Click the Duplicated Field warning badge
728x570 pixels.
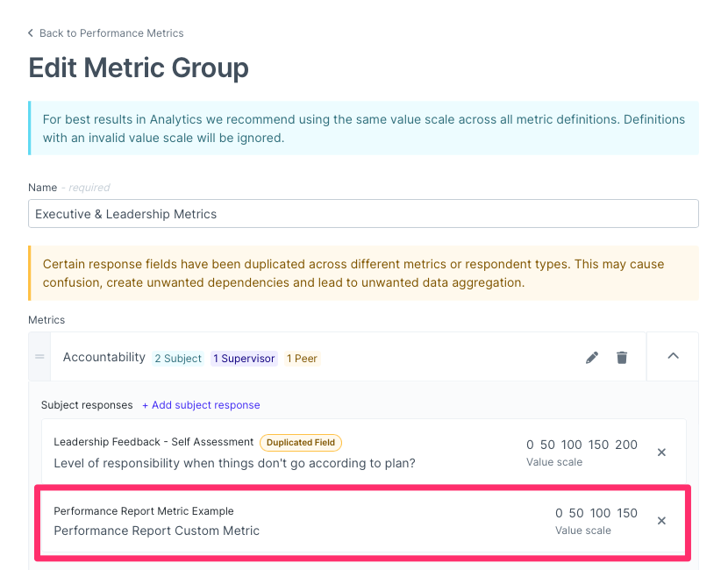pos(300,442)
